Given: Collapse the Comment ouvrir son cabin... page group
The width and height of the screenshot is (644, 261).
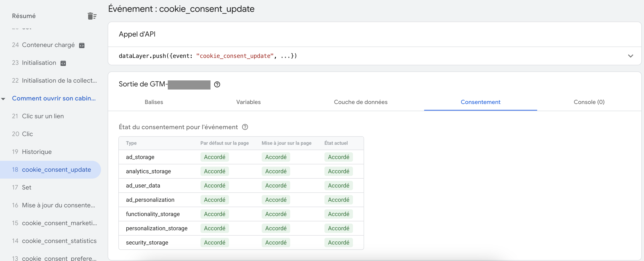Looking at the screenshot, I should (x=3, y=99).
